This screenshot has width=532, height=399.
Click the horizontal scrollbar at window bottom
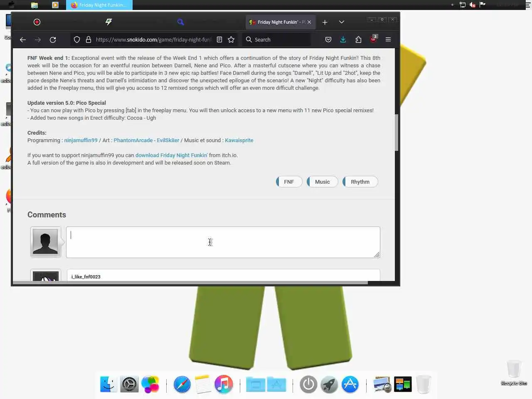pyautogui.click(x=190, y=283)
